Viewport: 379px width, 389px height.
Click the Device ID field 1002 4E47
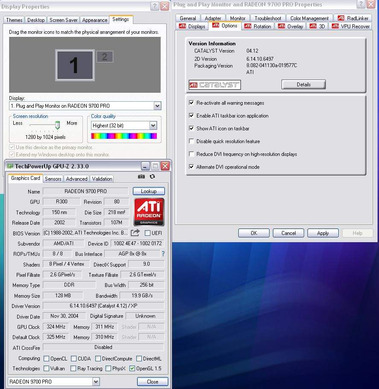click(x=137, y=244)
